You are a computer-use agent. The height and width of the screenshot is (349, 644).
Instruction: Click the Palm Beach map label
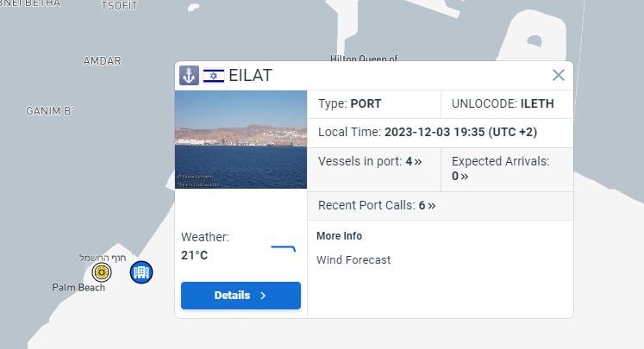point(78,288)
